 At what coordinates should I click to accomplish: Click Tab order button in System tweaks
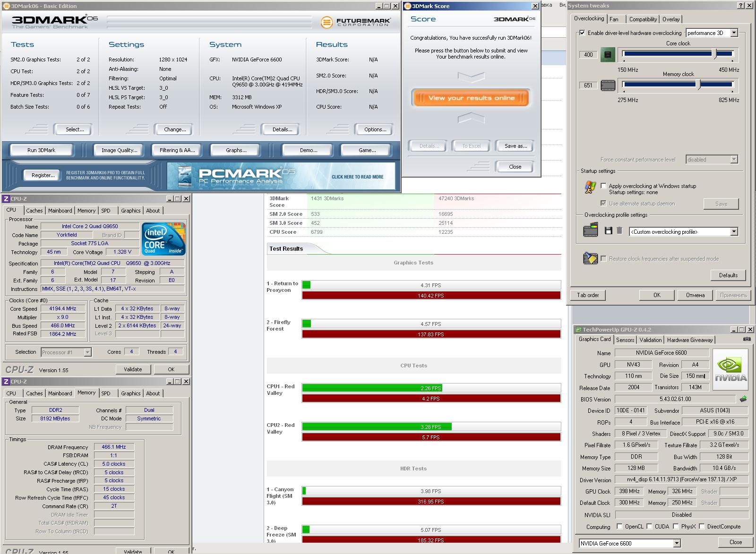(588, 295)
